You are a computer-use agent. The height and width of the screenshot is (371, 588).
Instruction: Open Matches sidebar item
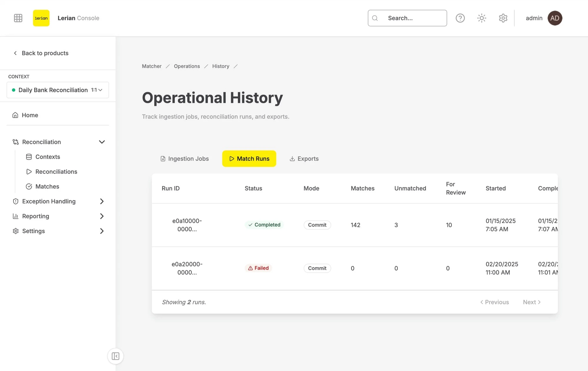(47, 187)
